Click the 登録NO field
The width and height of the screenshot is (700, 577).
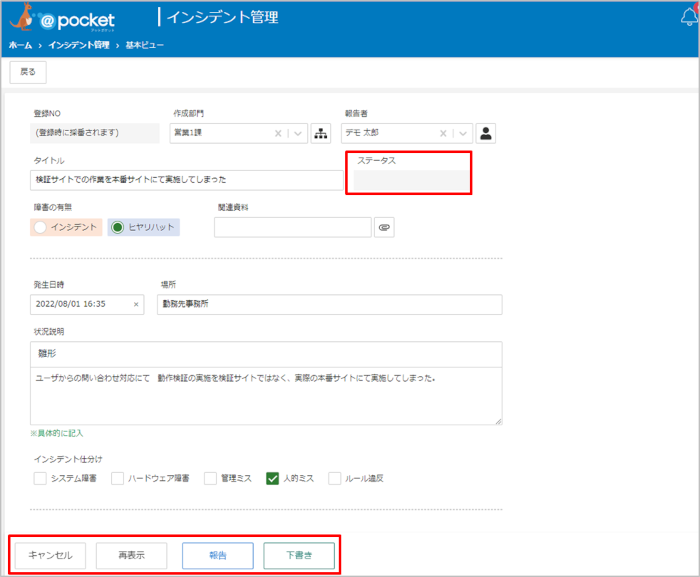[95, 133]
